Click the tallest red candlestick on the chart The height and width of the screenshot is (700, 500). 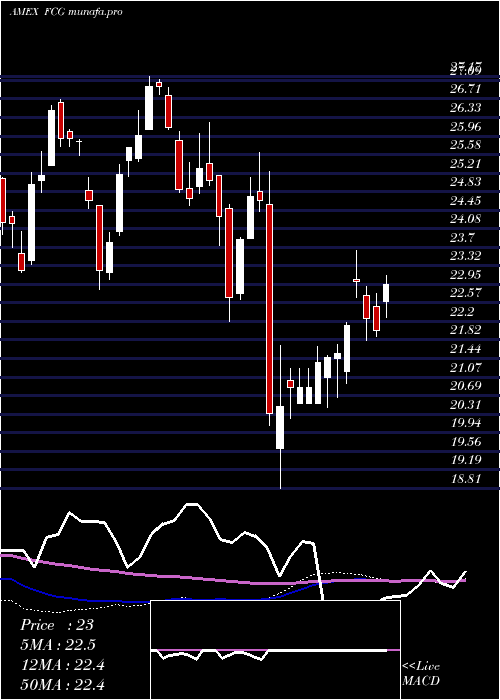point(269,308)
